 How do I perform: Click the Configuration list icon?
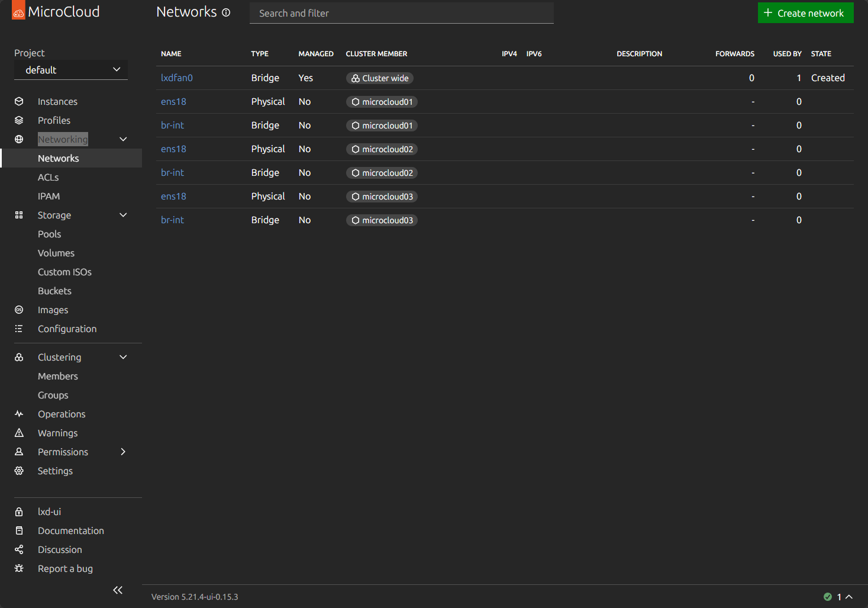coord(19,329)
